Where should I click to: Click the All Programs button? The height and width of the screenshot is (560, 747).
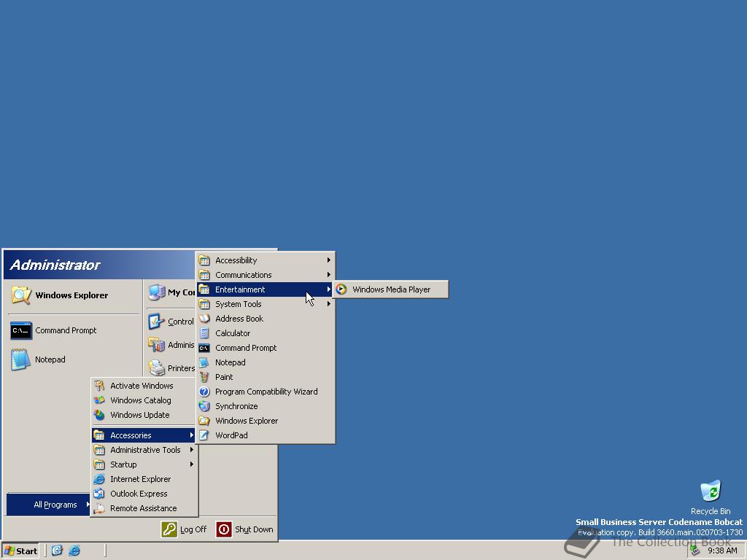pos(48,505)
